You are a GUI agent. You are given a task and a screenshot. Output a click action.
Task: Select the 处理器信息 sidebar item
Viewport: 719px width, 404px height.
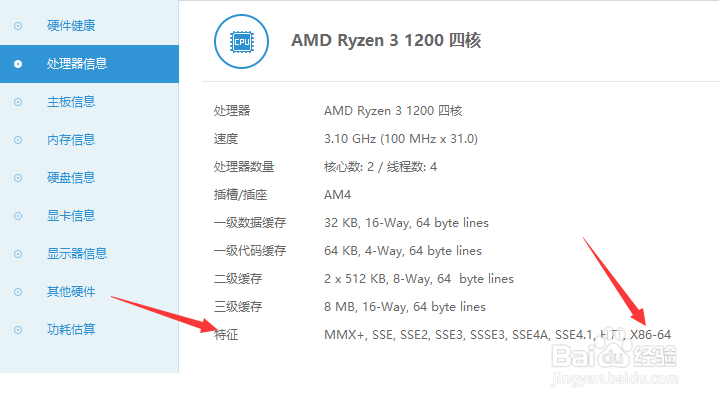pyautogui.click(x=77, y=63)
